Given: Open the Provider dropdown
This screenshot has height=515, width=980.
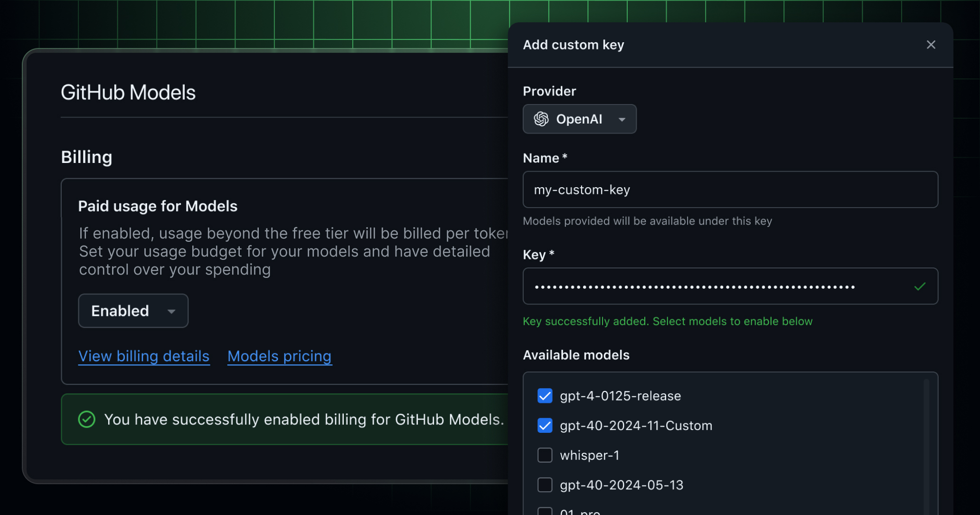Looking at the screenshot, I should pyautogui.click(x=579, y=119).
